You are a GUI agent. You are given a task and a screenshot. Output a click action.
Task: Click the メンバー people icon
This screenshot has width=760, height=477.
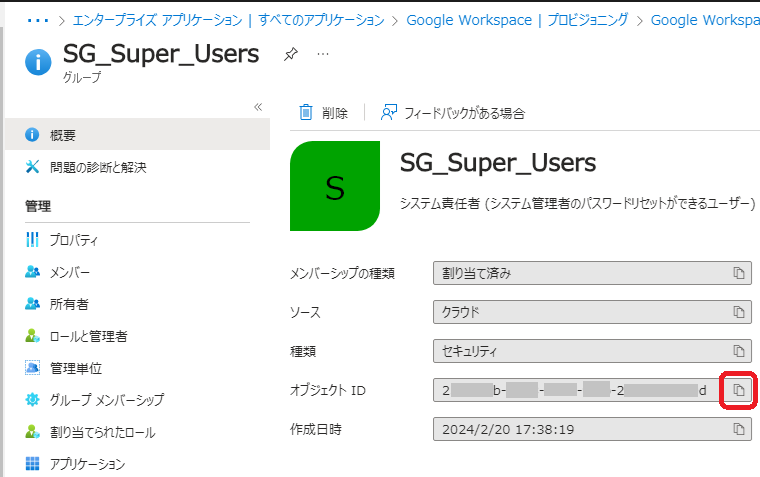(32, 272)
